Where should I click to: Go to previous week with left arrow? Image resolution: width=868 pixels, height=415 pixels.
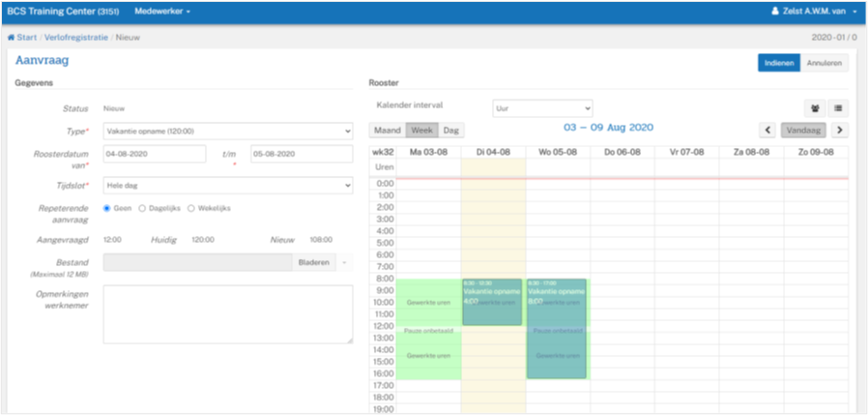[x=767, y=131]
